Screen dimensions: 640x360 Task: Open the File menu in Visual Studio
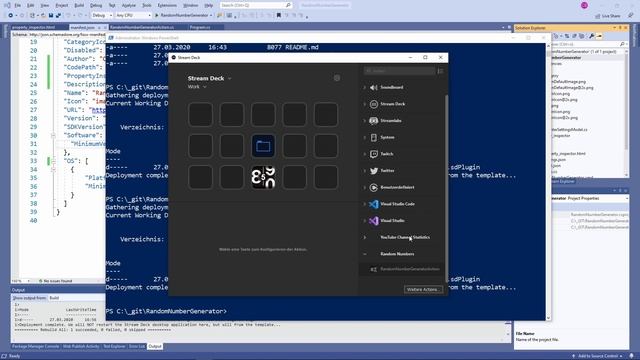click(x=18, y=5)
